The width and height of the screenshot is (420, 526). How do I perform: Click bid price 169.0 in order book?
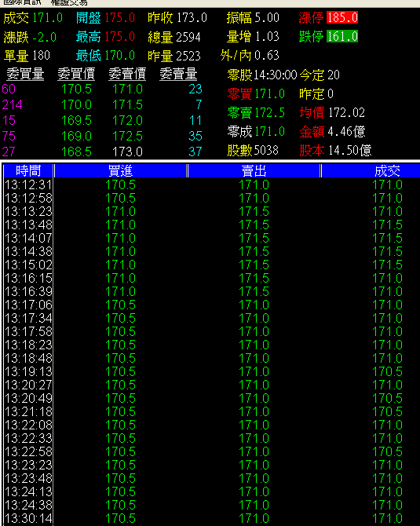pyautogui.click(x=76, y=136)
